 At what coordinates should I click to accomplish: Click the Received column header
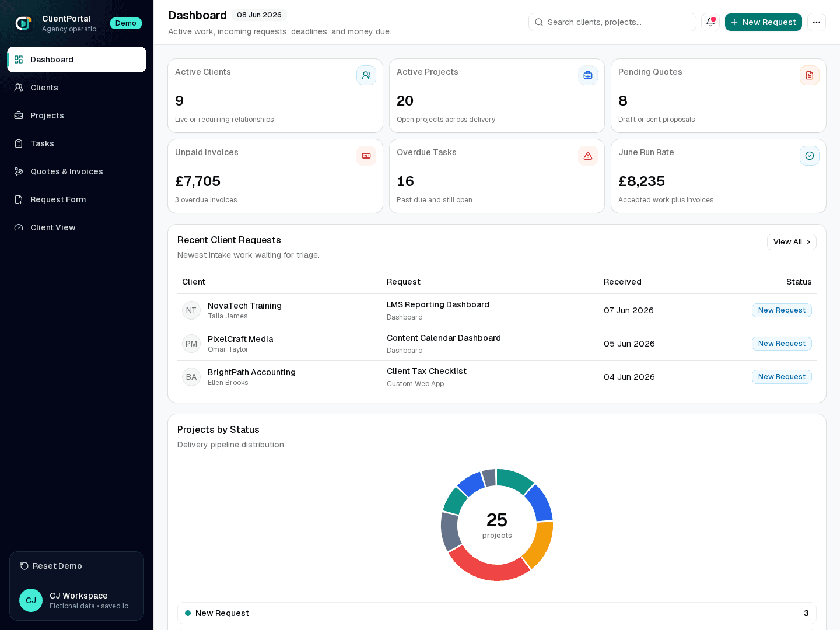click(622, 282)
